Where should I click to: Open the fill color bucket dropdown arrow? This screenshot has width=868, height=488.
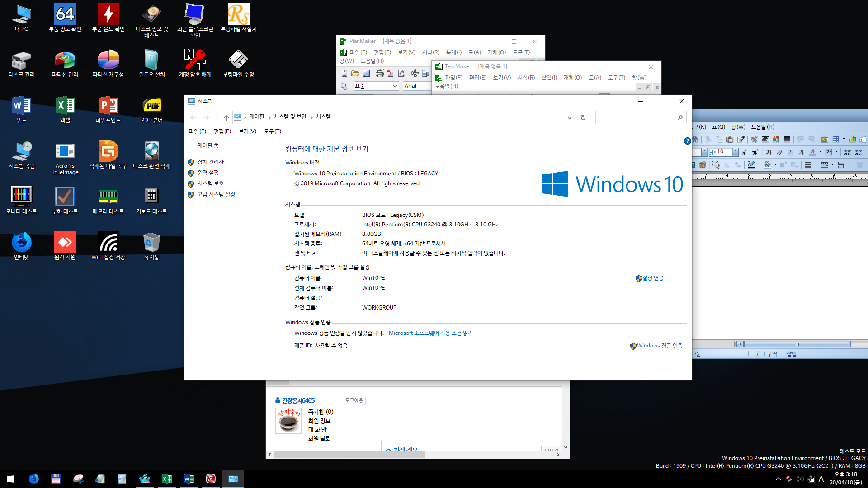(x=775, y=165)
